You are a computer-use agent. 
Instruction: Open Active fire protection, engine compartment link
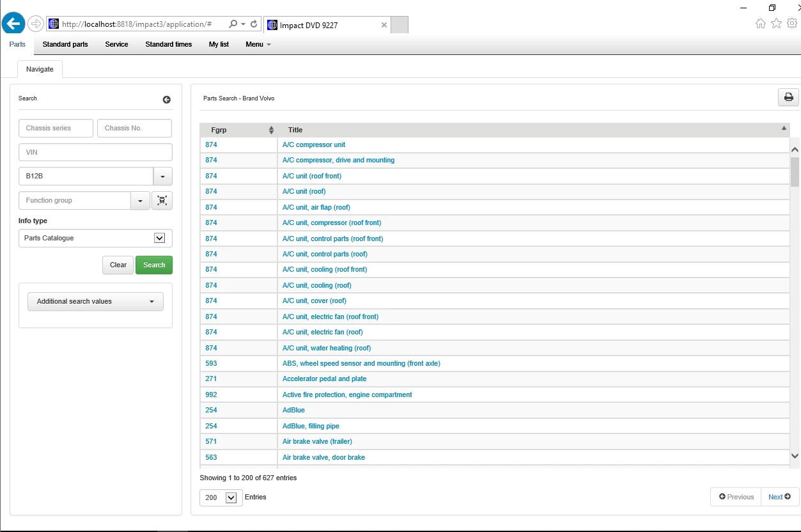[x=347, y=395]
